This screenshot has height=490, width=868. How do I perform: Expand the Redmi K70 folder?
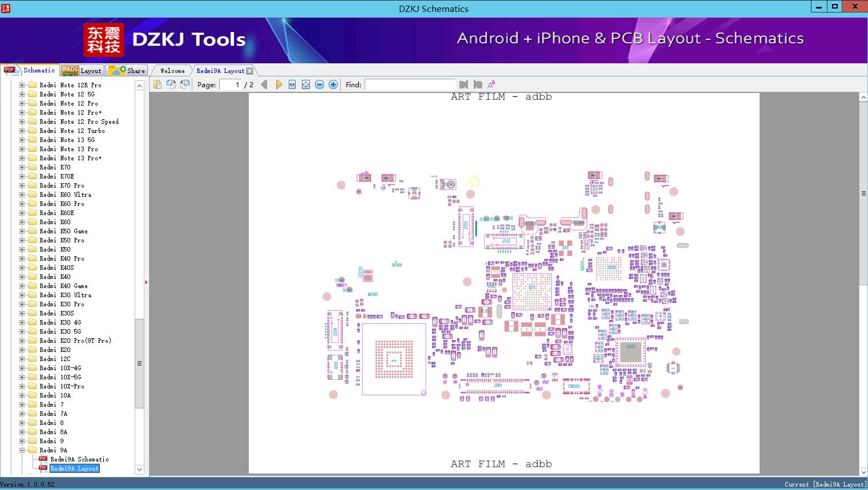[x=22, y=167]
